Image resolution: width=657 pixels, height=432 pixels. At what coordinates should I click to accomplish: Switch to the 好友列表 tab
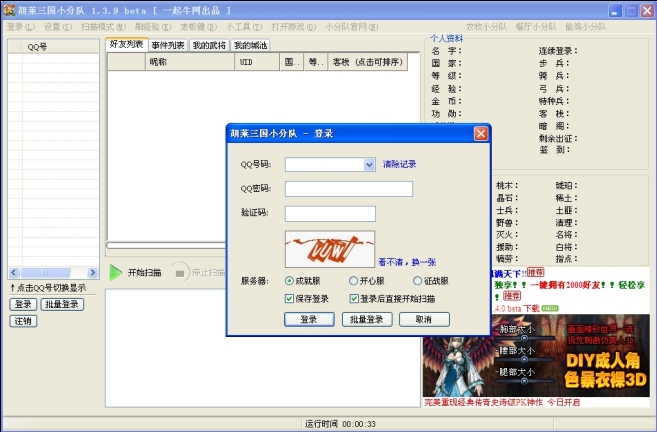point(127,44)
